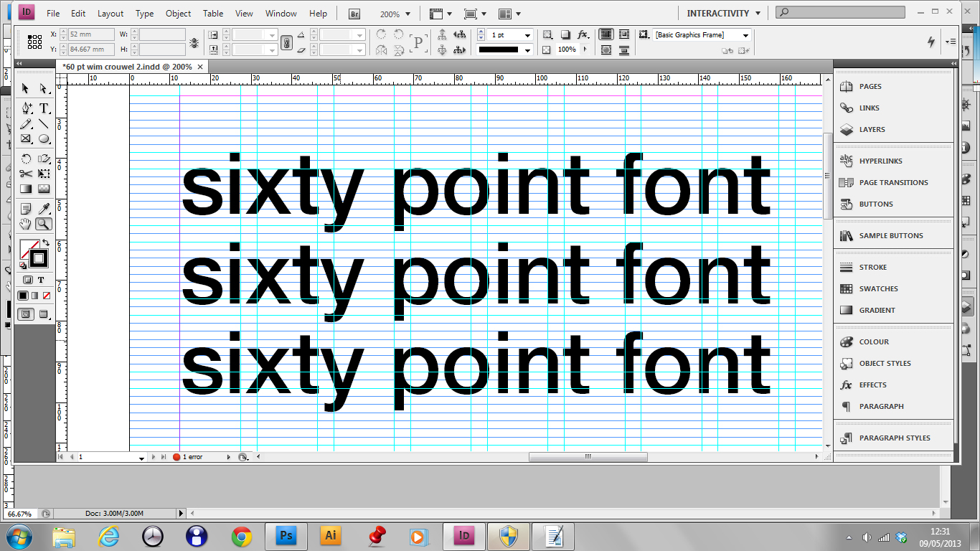980x551 pixels.
Task: Select the Pen tool
Action: click(25, 108)
